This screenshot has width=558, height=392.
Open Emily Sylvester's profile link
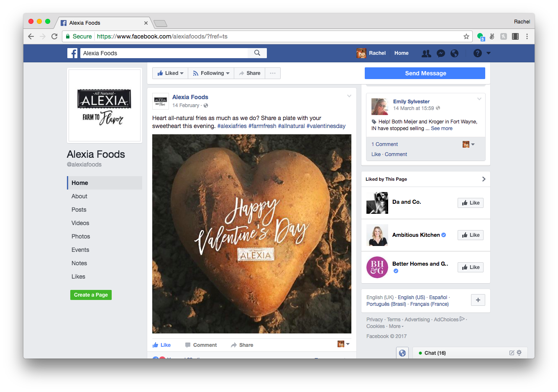coord(411,102)
